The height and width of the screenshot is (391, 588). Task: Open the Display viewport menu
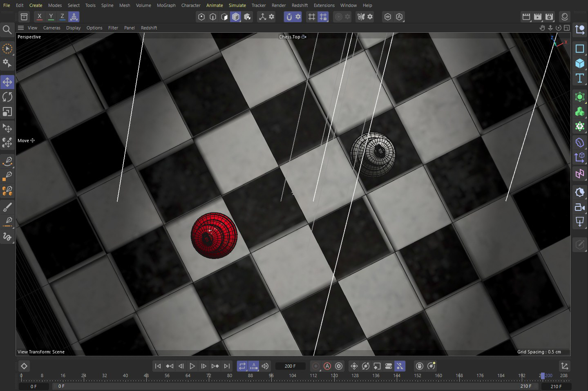click(74, 28)
